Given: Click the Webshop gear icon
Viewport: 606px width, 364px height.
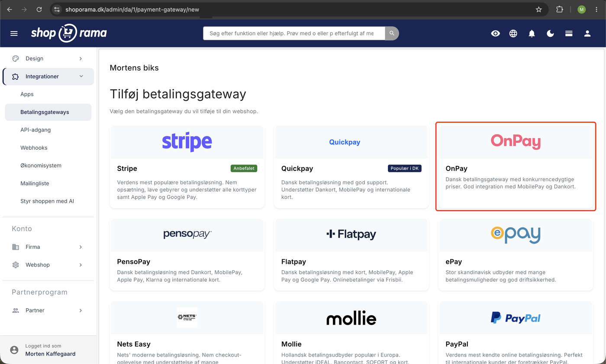Looking at the screenshot, I should [x=16, y=265].
